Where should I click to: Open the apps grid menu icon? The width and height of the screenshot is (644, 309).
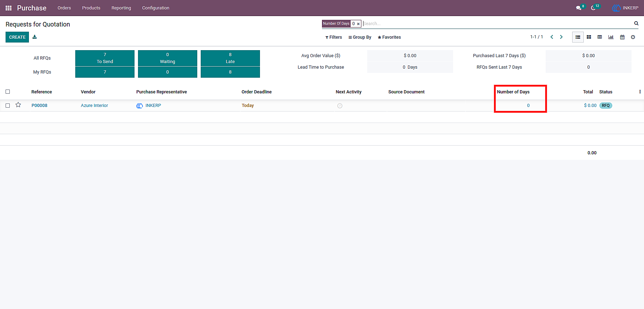click(9, 8)
